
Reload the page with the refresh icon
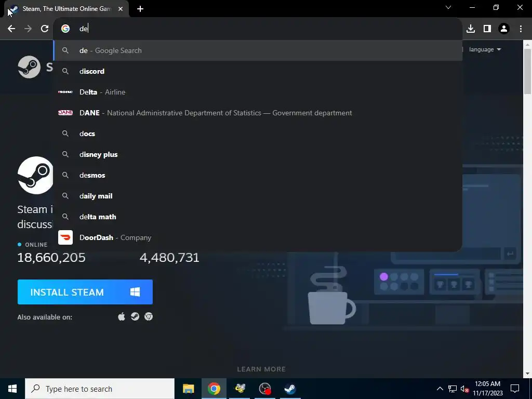45,29
